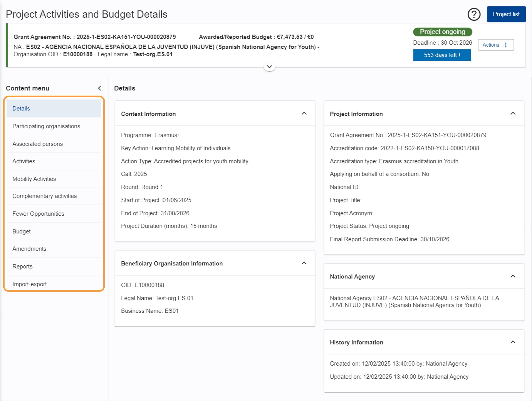Click Call: 2025 text
532x401 pixels.
pos(134,174)
